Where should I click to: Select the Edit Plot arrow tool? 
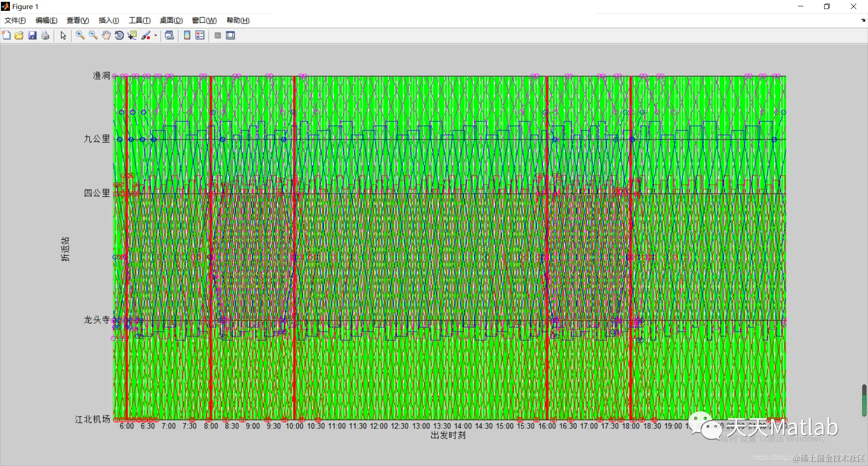tap(63, 35)
